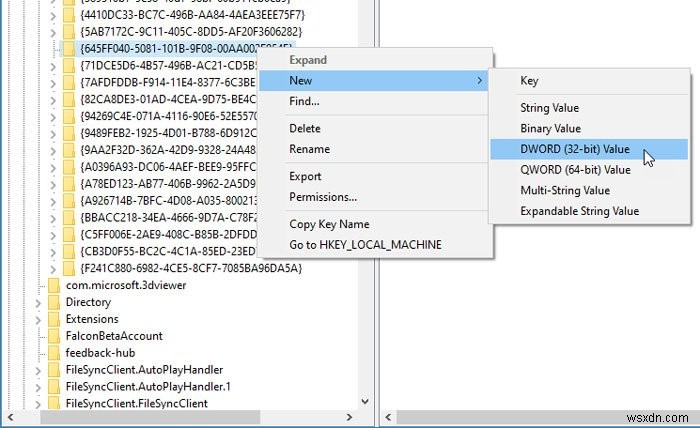Image resolution: width=700 pixels, height=428 pixels.
Task: Expand the {A0396A93-DC06-4AEF key node
Action: [x=53, y=168]
